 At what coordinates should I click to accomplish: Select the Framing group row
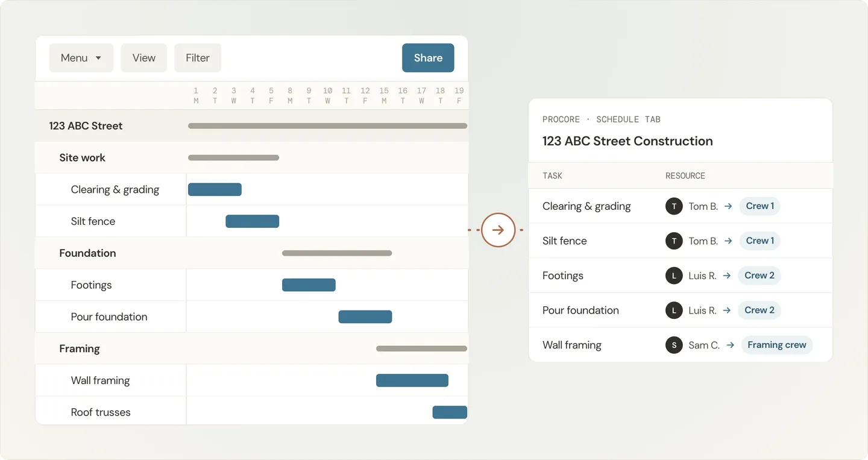point(252,348)
